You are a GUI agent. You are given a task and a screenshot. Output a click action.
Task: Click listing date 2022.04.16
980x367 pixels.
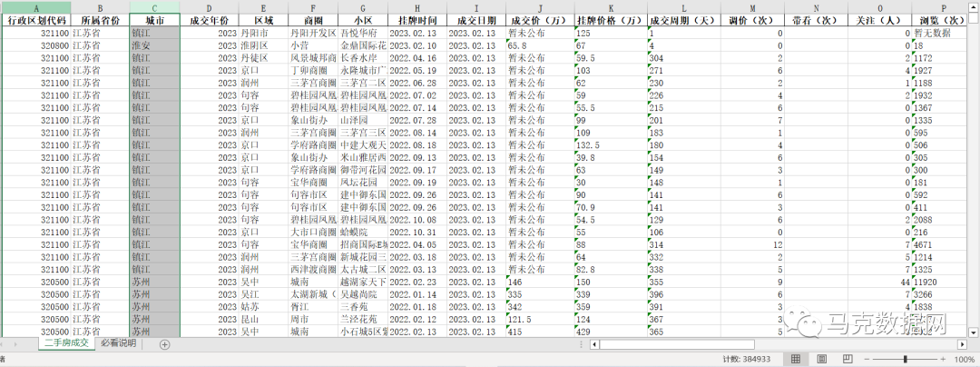[416, 58]
